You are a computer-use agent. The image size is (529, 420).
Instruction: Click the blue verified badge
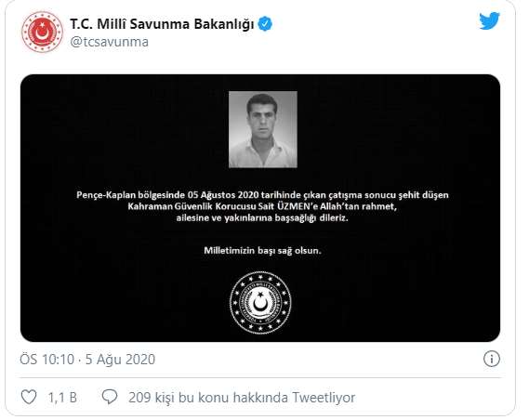(265, 24)
